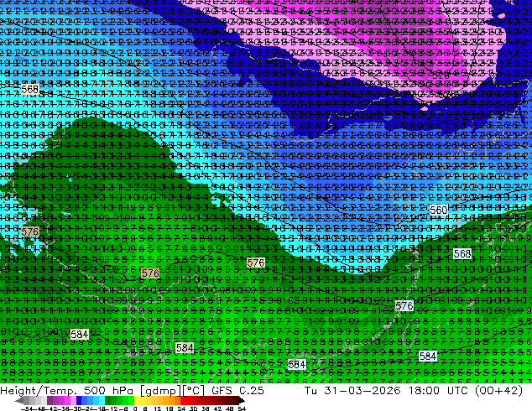Screen dimensions: 532x411
Task: Click the 568 contour label in upper-left cyan area
Action: (x=30, y=89)
